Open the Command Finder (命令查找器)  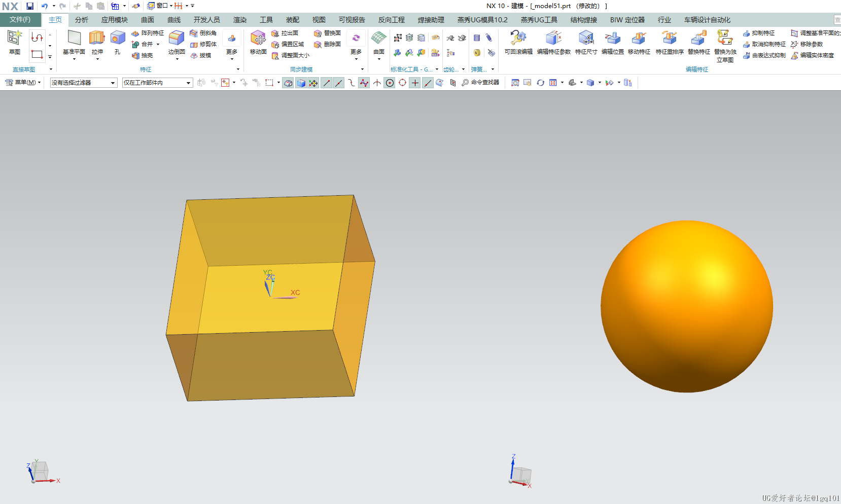[x=480, y=82]
